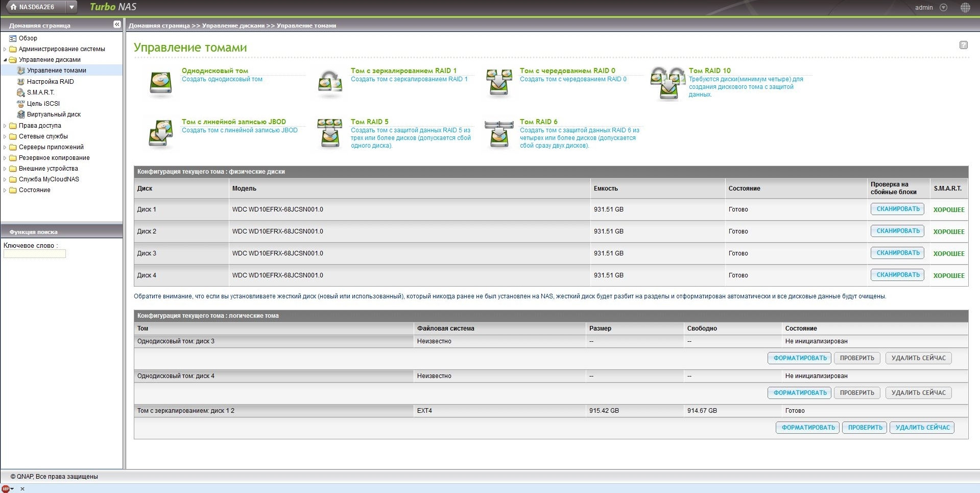
Task: Click the RAID 10 volume icon
Action: coord(667,84)
